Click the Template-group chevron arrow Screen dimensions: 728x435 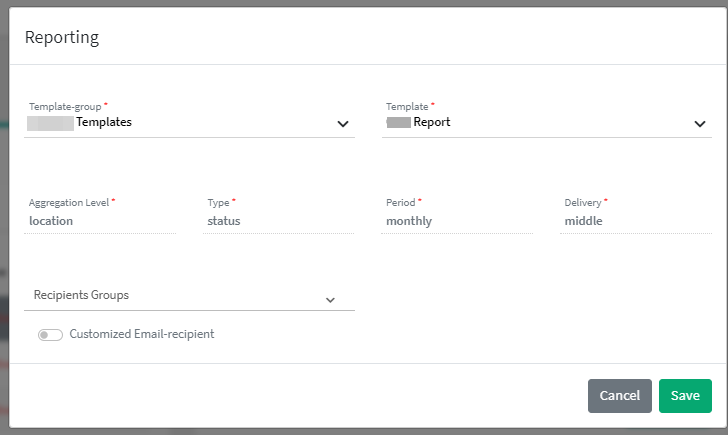click(342, 124)
